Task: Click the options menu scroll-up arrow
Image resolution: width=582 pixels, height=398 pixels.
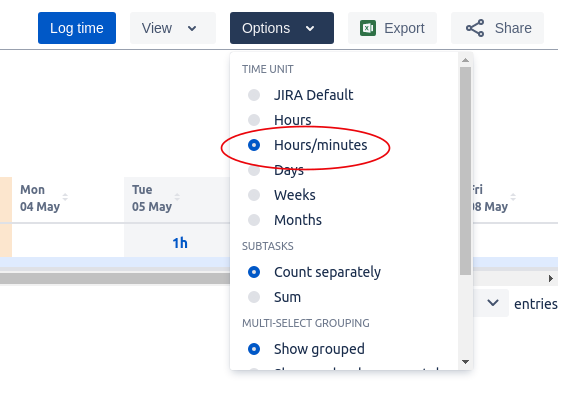Action: click(465, 60)
